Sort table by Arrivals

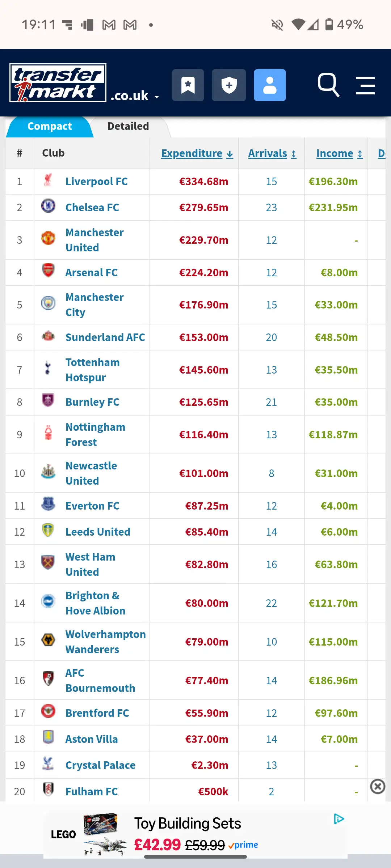pos(272,153)
